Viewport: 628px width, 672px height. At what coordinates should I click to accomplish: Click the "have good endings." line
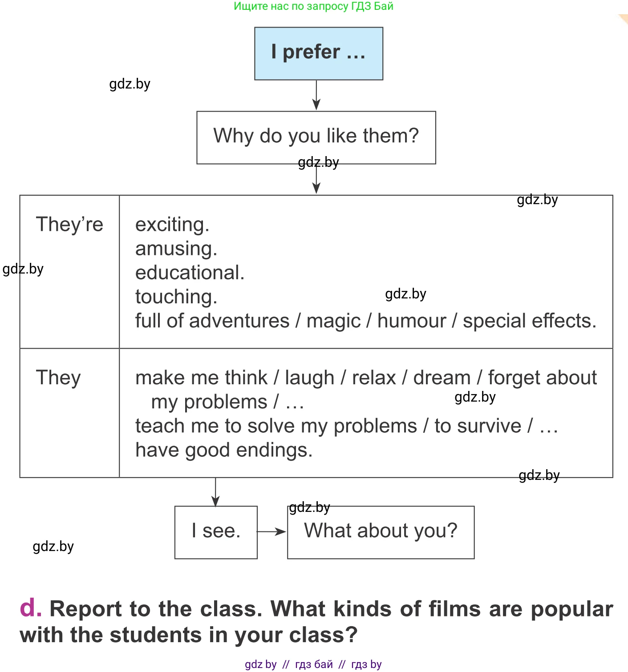224,450
